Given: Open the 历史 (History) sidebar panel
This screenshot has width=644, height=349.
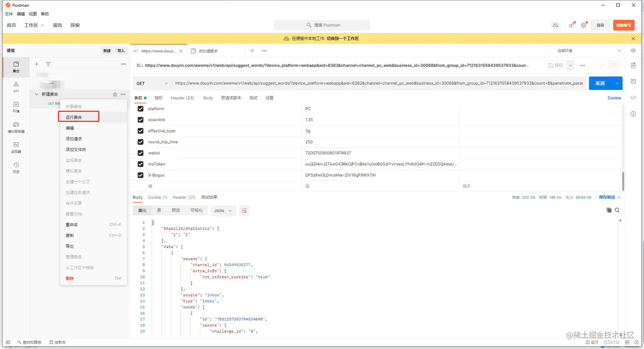Looking at the screenshot, I should pyautogui.click(x=16, y=167).
